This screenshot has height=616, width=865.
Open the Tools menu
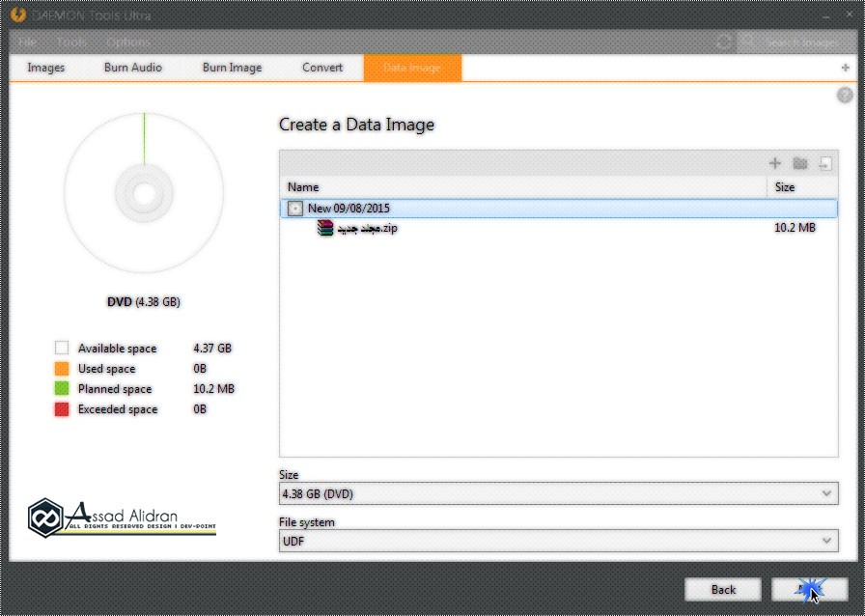pyautogui.click(x=71, y=42)
